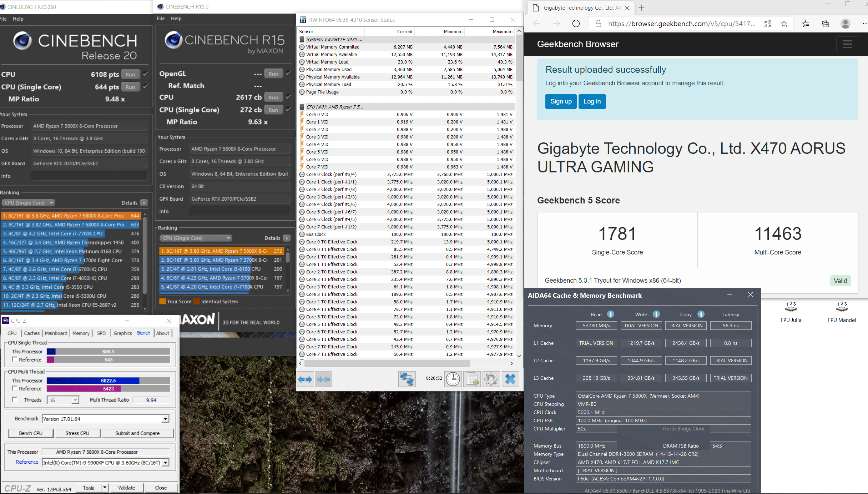Toggle Cinebench R15 OpenGL checkmark

click(288, 73)
